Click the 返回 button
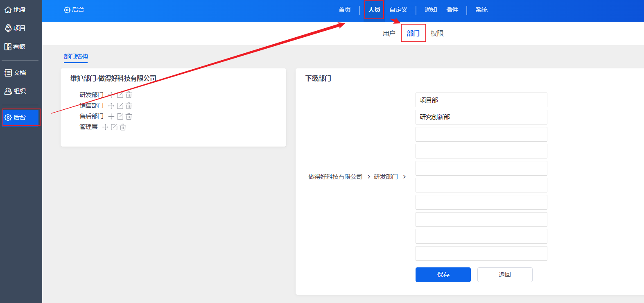Screen dimensions: 644x303 coord(505,275)
